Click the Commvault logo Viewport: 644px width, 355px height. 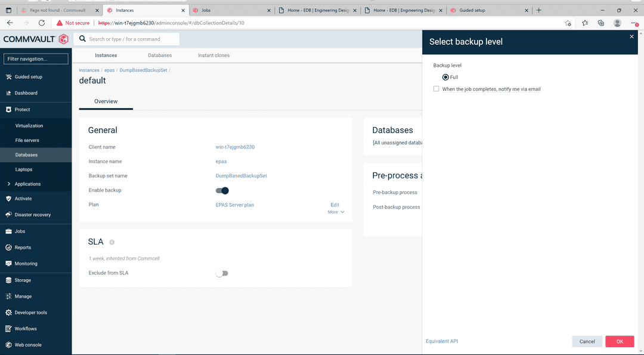coord(34,39)
